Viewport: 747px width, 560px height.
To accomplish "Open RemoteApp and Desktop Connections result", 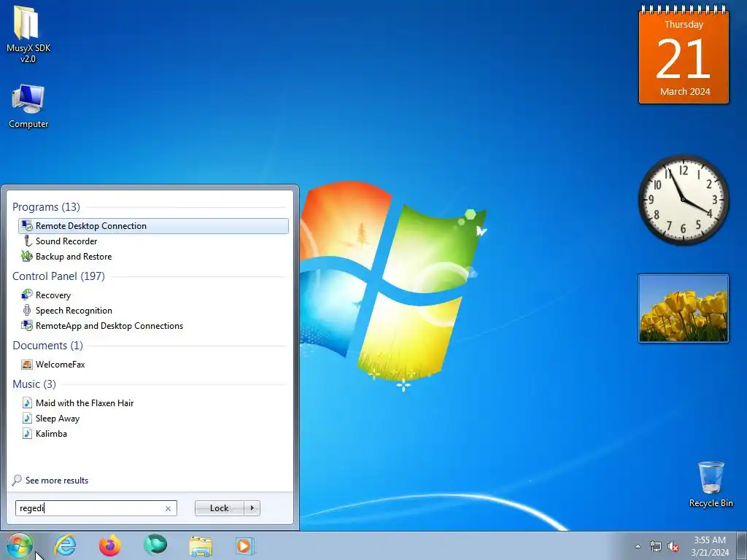I will pyautogui.click(x=153, y=326).
